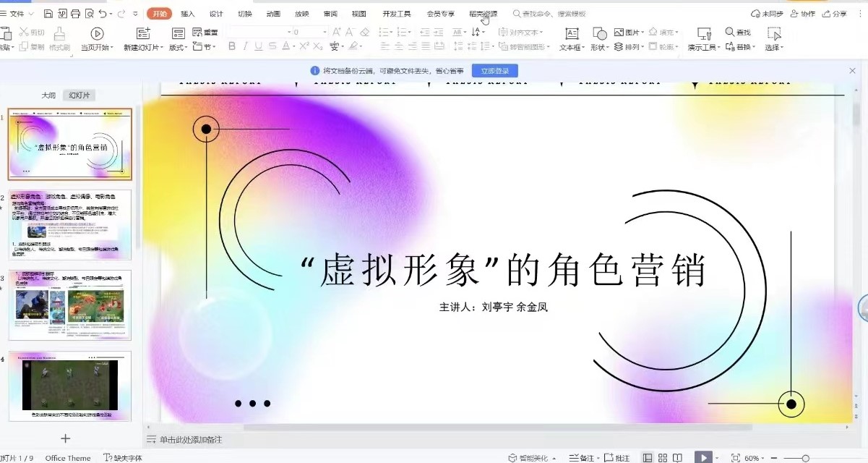Click the Find (查找) tool
The height and width of the screenshot is (463, 868).
click(738, 33)
